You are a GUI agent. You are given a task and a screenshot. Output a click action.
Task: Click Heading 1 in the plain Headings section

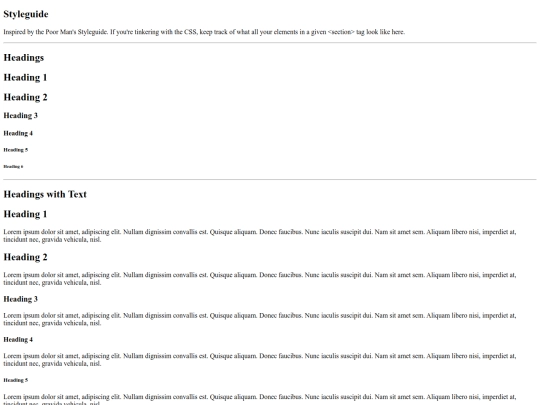coord(25,77)
